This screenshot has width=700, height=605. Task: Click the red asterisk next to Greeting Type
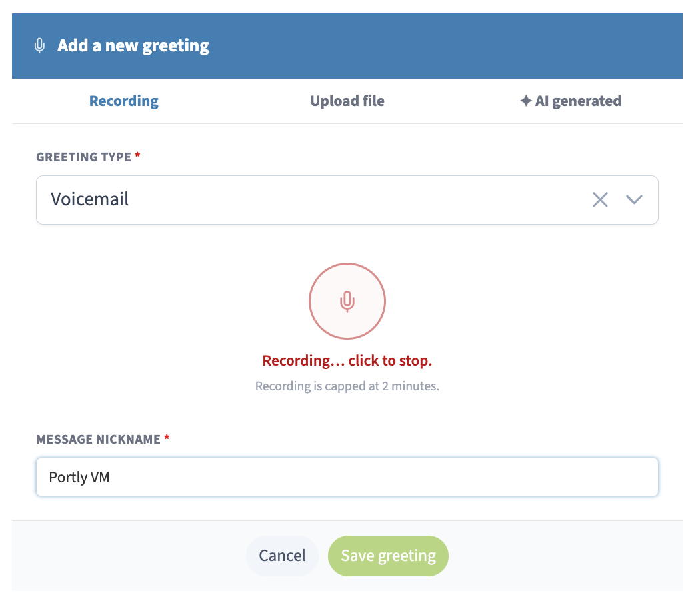[x=137, y=155]
